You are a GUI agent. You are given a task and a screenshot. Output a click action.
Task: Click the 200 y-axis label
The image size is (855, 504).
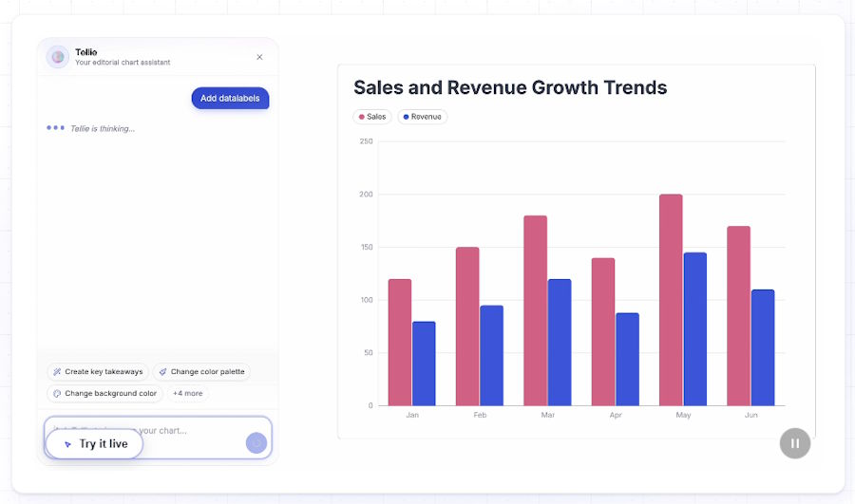(366, 194)
